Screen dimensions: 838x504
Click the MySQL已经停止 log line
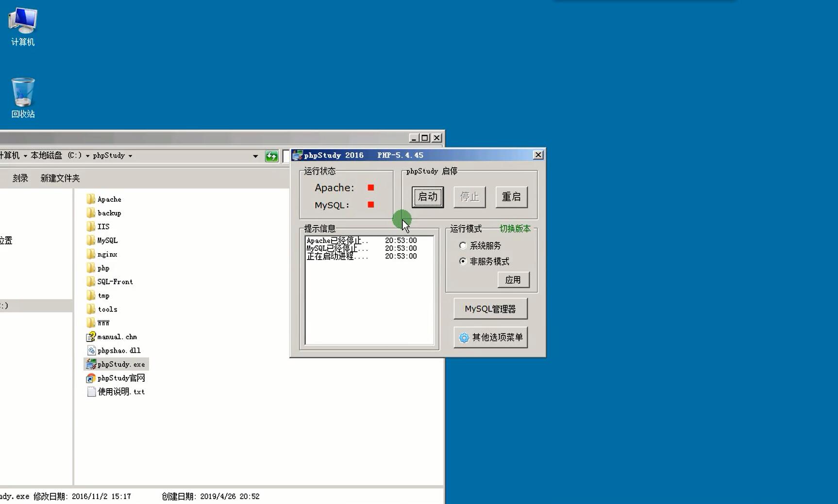coord(362,248)
